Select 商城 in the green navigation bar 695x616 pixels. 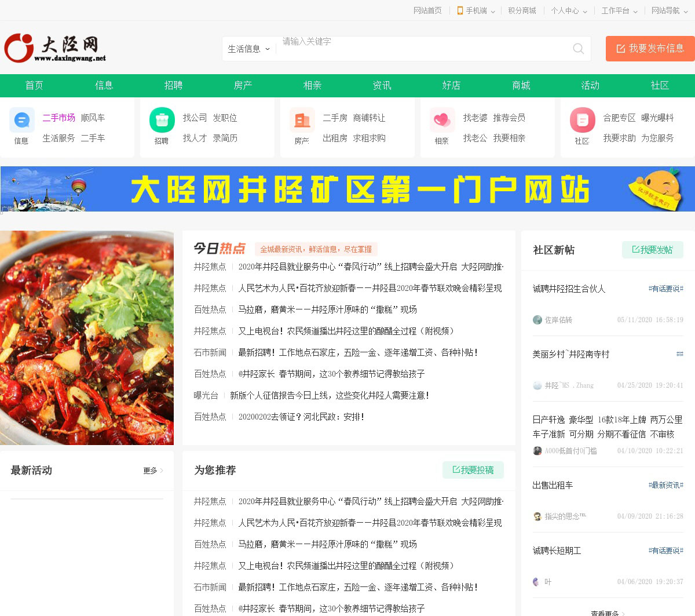521,85
